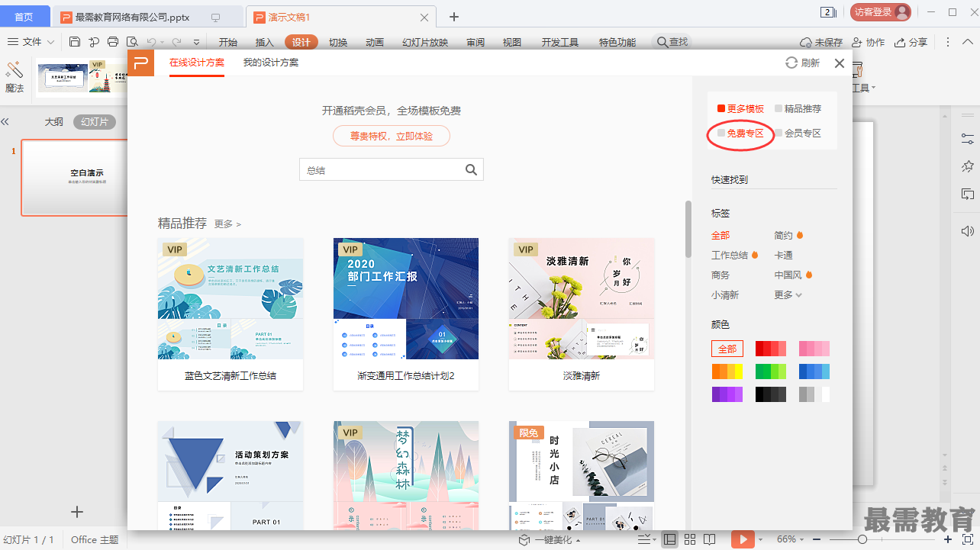
Task: Click the 分享 share icon
Action: pyautogui.click(x=900, y=42)
